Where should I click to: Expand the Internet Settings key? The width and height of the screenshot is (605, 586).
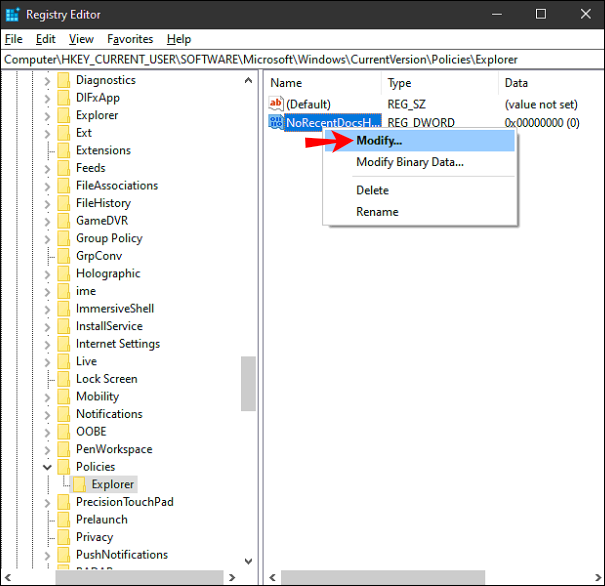[47, 344]
